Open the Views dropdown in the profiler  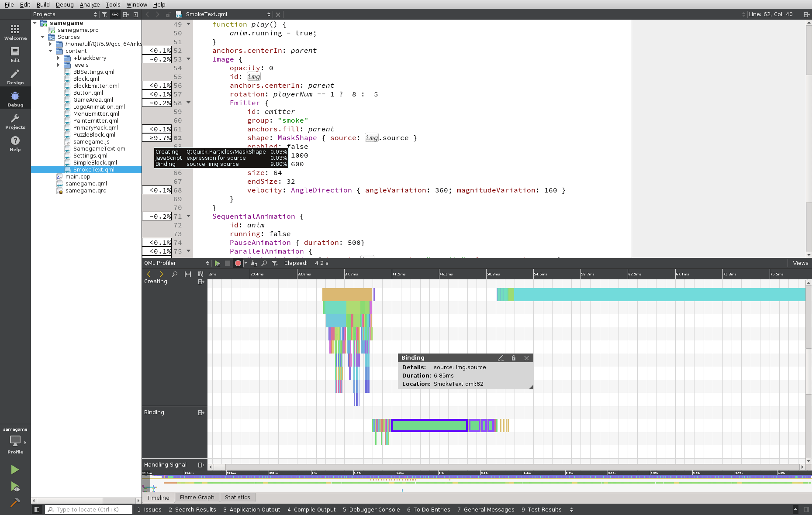click(800, 263)
